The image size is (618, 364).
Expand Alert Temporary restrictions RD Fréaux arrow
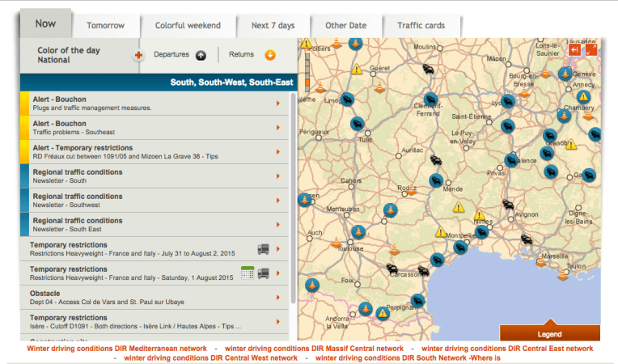[x=278, y=152]
